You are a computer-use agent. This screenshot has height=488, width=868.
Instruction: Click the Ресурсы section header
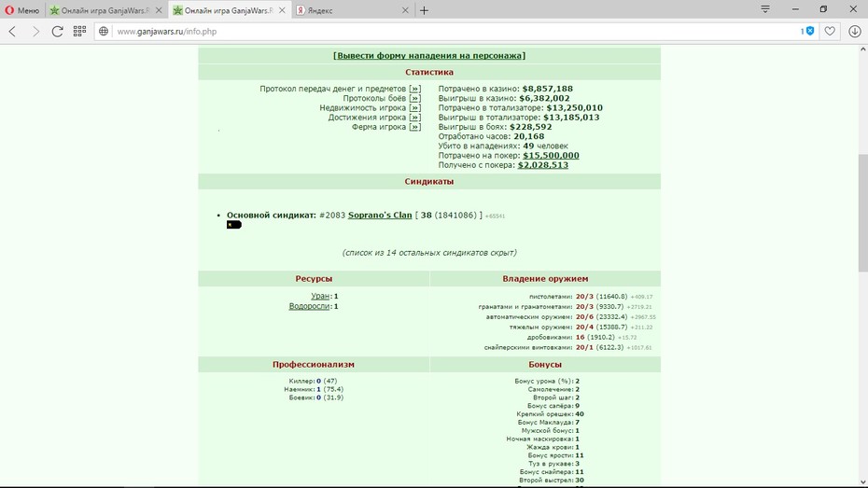click(314, 279)
